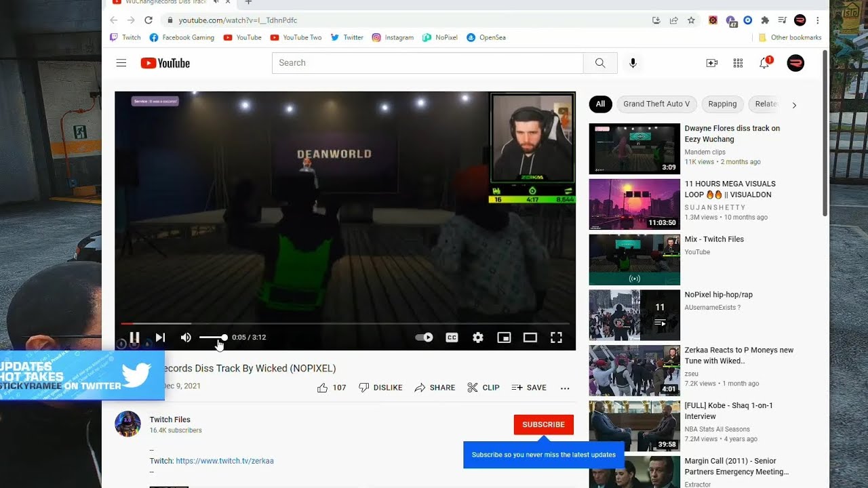Open the twitch.tv/zerkaa link
The width and height of the screenshot is (868, 488).
[224, 461]
